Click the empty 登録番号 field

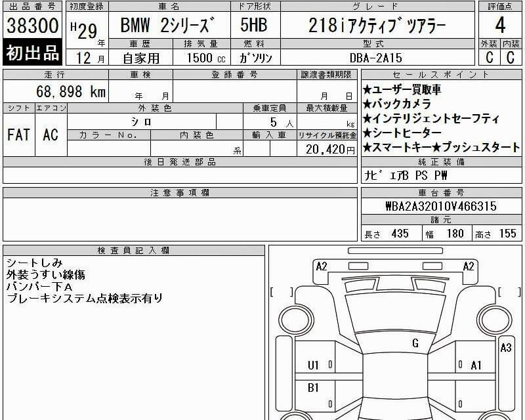point(235,91)
